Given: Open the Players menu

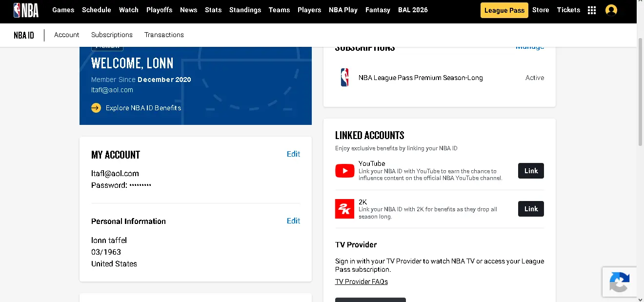Looking at the screenshot, I should click(x=309, y=10).
